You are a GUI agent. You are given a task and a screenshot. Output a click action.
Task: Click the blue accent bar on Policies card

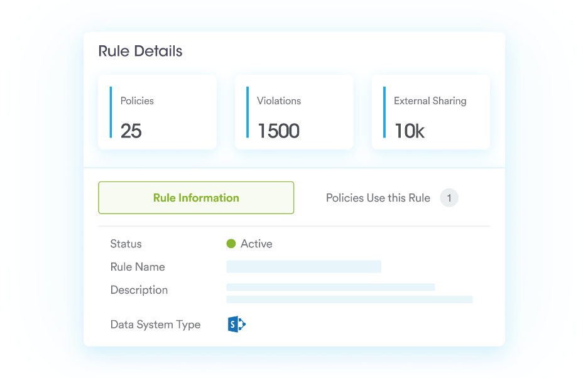111,112
